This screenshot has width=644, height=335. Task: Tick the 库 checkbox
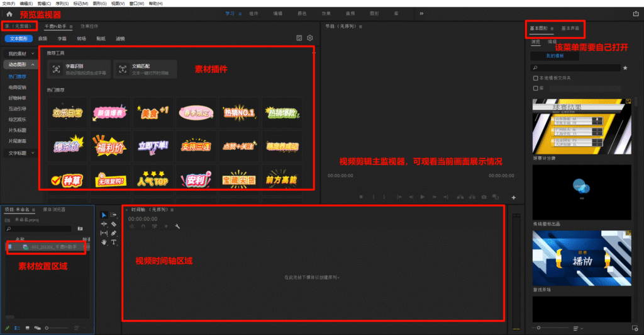tap(535, 88)
